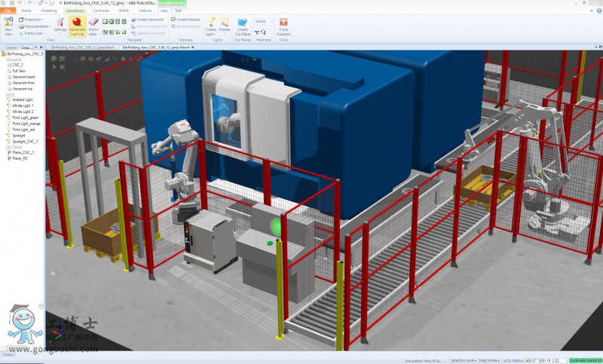Screen dimensions: 603x364
Task: Click the first Navigate icon, bottom row
Action: click(x=105, y=32)
